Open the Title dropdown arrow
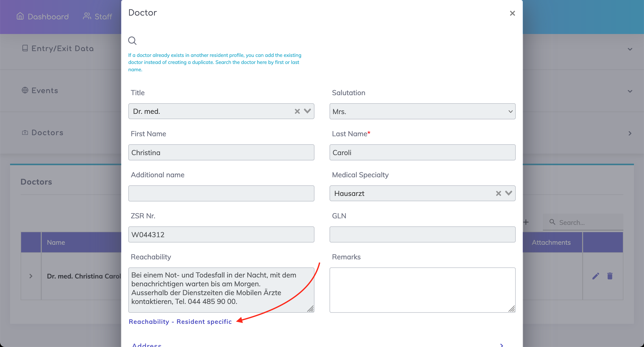 point(307,111)
